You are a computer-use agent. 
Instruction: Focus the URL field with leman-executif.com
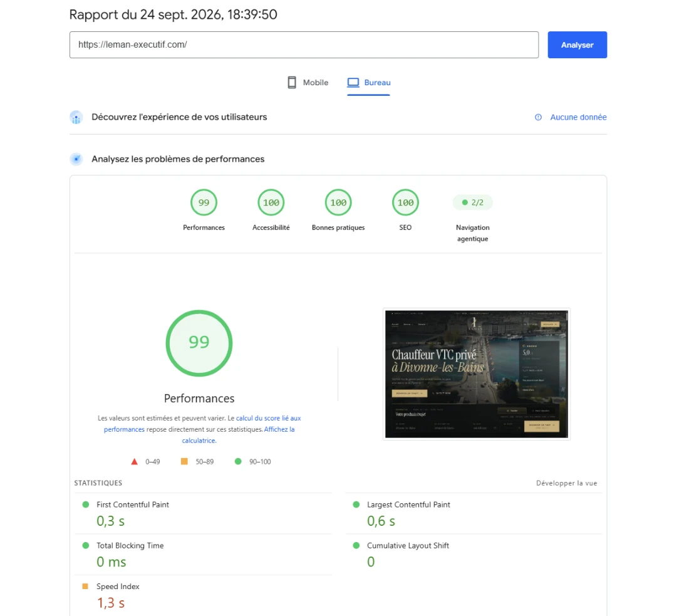304,45
